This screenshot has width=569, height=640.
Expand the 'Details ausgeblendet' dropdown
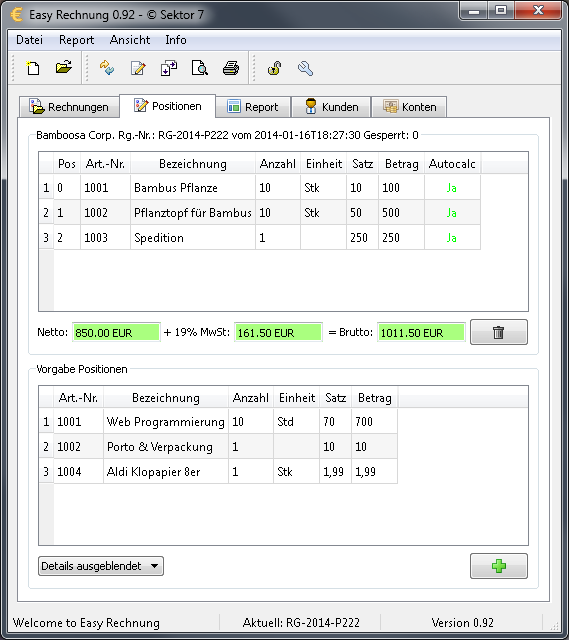101,566
